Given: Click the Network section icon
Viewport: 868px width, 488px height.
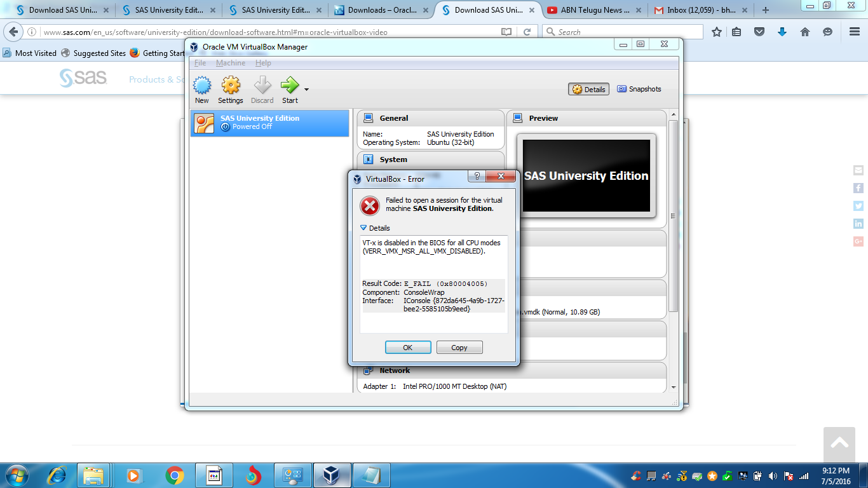Looking at the screenshot, I should click(x=368, y=370).
